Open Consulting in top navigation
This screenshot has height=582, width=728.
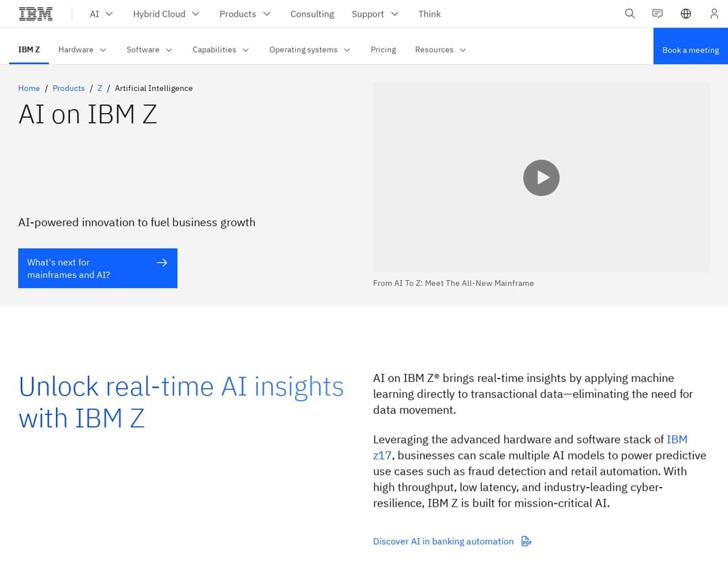coord(312,14)
